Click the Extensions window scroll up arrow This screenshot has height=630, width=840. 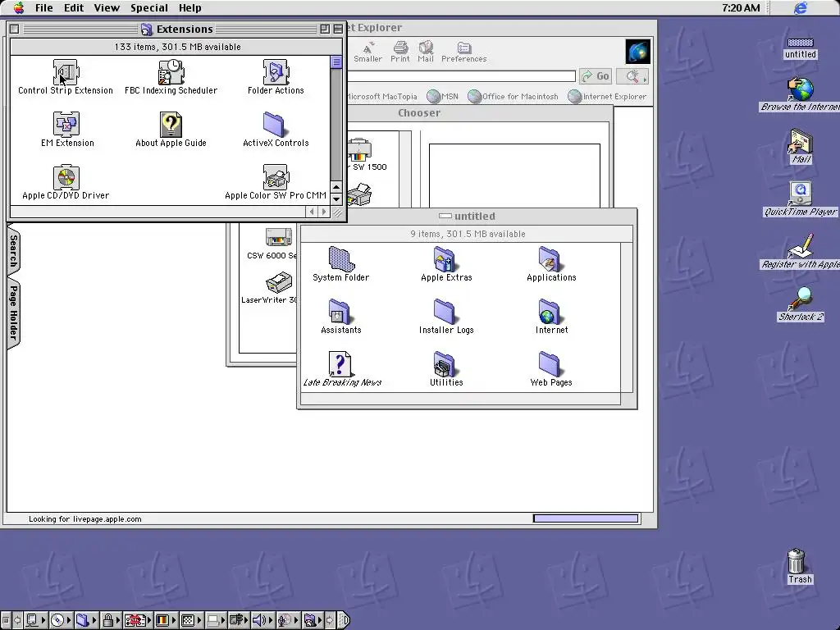point(336,187)
